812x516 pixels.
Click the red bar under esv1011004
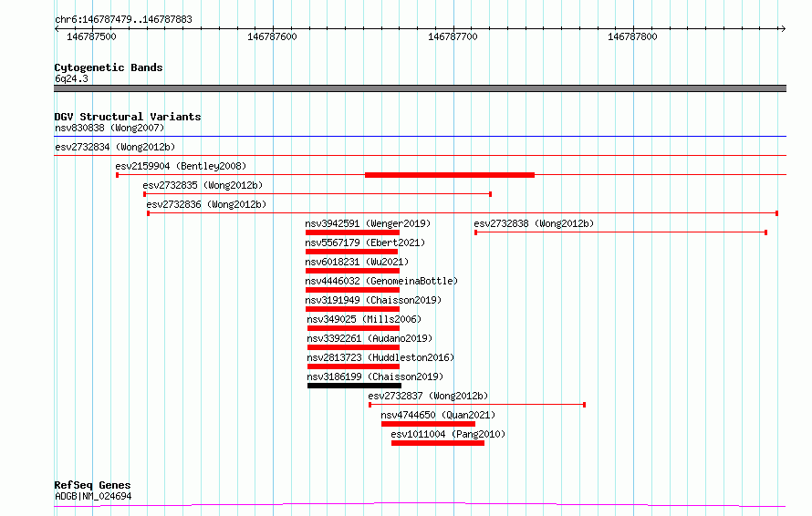coord(438,443)
